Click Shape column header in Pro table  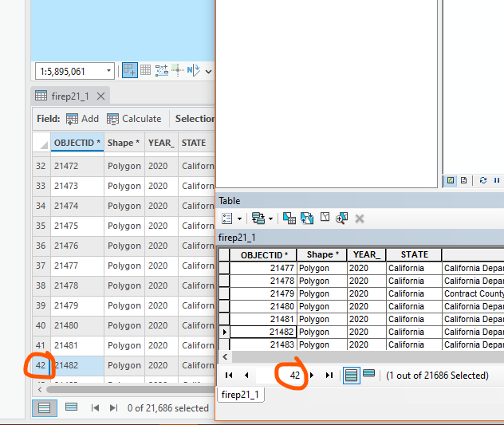click(124, 143)
